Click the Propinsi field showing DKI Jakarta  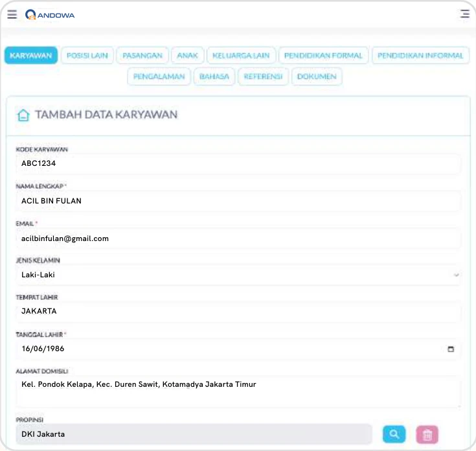[194, 434]
